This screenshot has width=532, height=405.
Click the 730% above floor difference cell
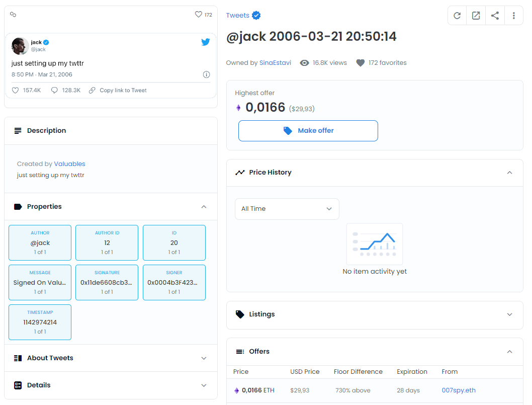[x=353, y=390]
